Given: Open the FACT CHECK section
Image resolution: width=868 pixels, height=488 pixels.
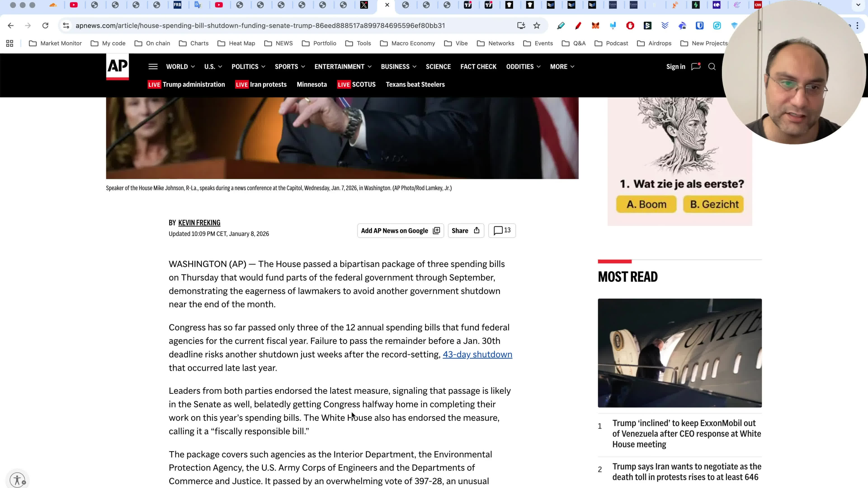Looking at the screenshot, I should (478, 67).
